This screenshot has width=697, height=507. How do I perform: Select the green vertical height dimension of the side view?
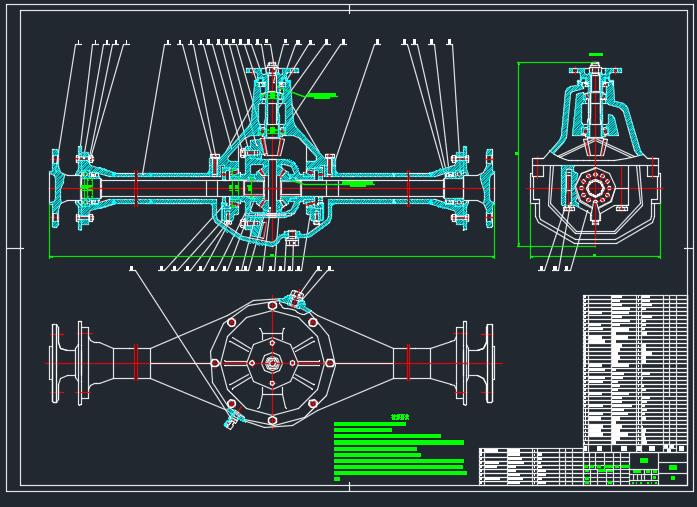[518, 154]
